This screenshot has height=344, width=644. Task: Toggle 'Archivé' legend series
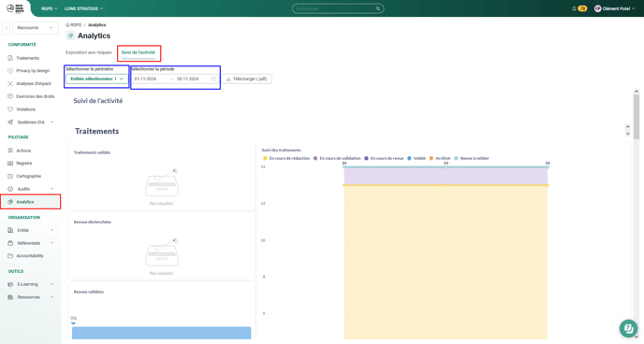440,158
